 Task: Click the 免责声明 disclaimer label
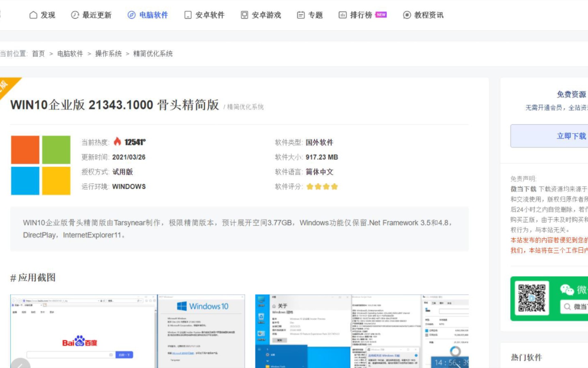point(523,179)
